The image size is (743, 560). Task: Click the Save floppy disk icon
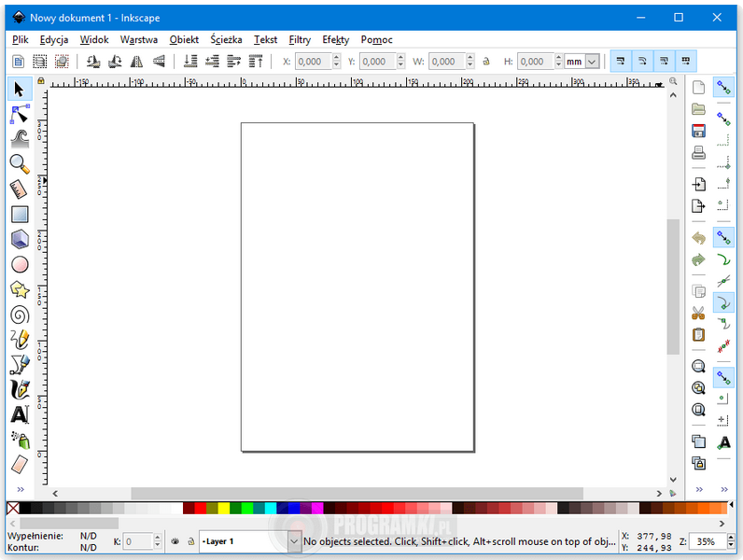pyautogui.click(x=698, y=131)
